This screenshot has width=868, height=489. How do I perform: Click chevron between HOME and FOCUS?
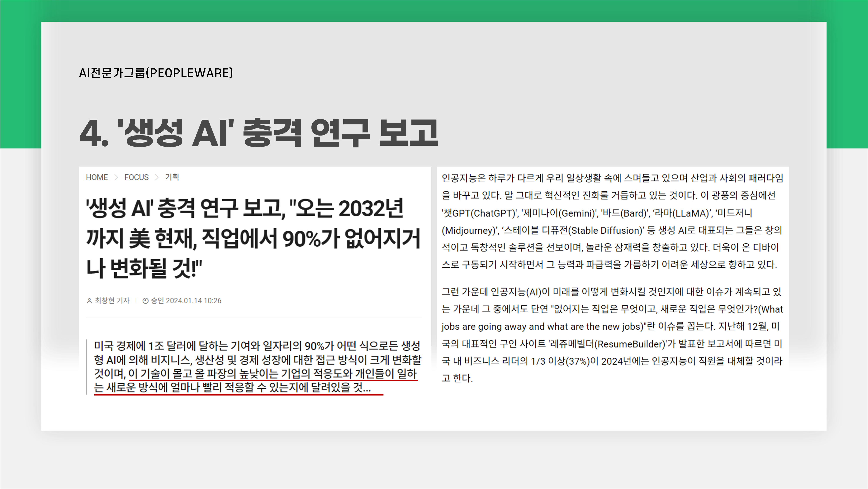[x=116, y=177]
